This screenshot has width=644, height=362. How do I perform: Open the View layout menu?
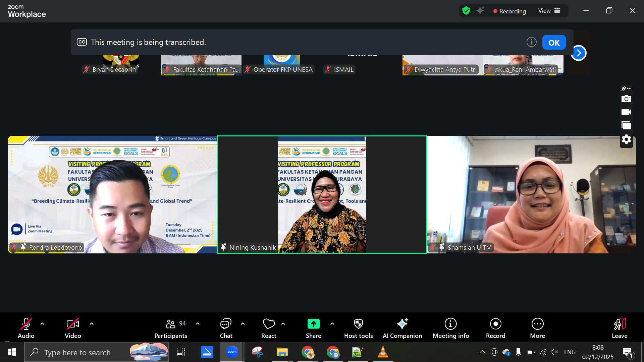(x=549, y=11)
